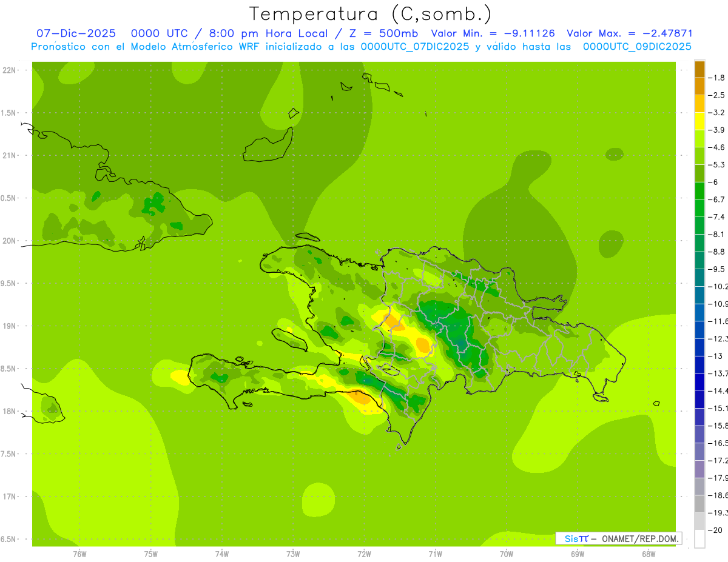Click the '69W' longitude axis label
This screenshot has height=562, width=728.
click(x=578, y=554)
